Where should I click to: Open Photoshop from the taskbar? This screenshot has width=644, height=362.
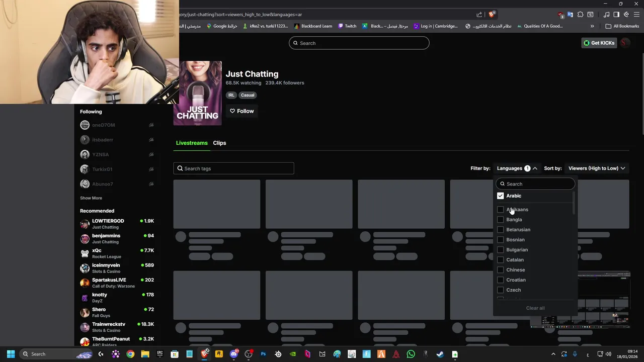pyautogui.click(x=263, y=354)
